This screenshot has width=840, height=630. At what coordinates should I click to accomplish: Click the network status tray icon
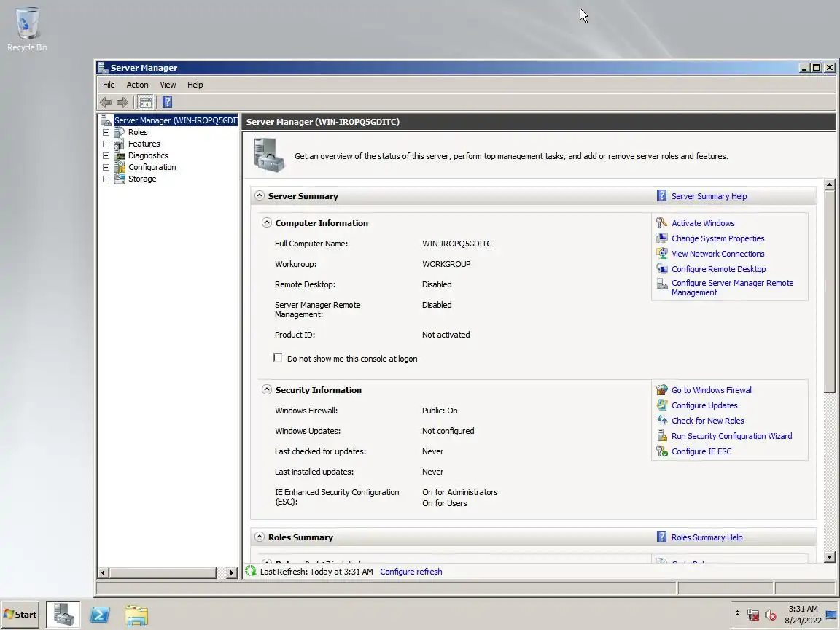coord(753,615)
